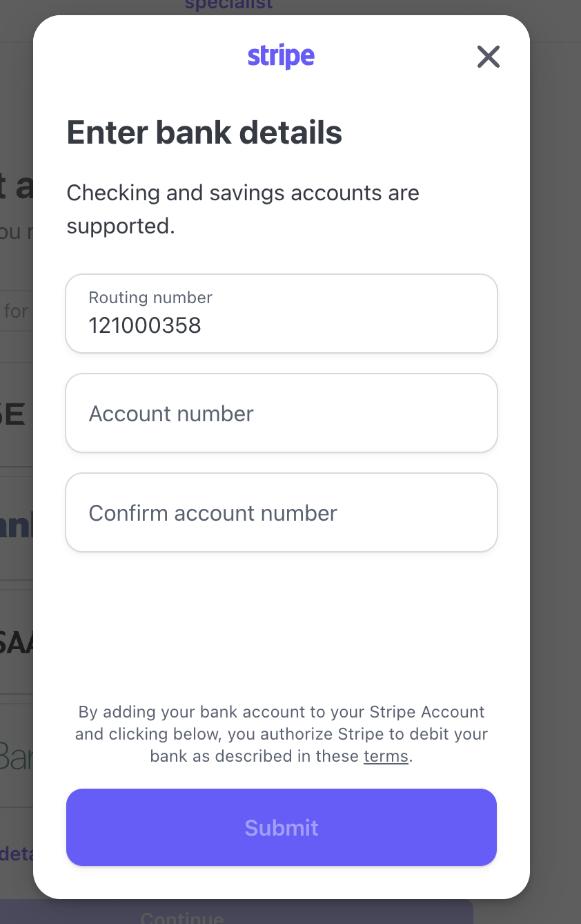Select the partially hidden "Bar" bank logo
581x924 pixels.
(17, 756)
